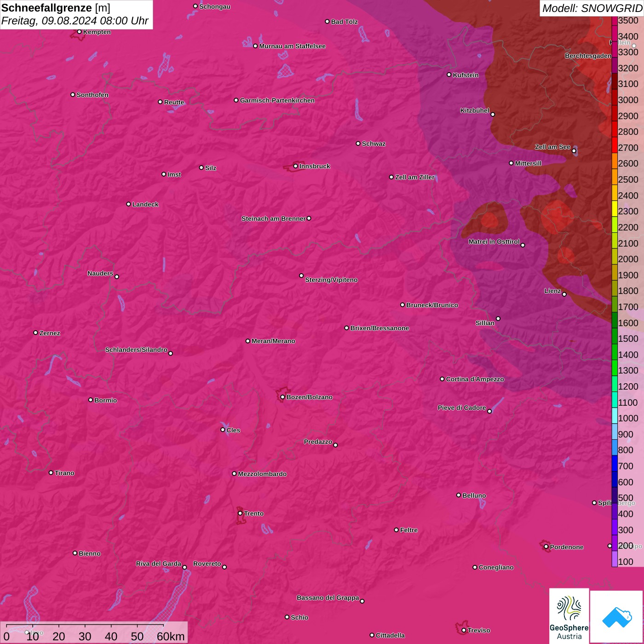Click the Innsbruck city marker
Image resolution: width=644 pixels, height=644 pixels.
[x=295, y=166]
